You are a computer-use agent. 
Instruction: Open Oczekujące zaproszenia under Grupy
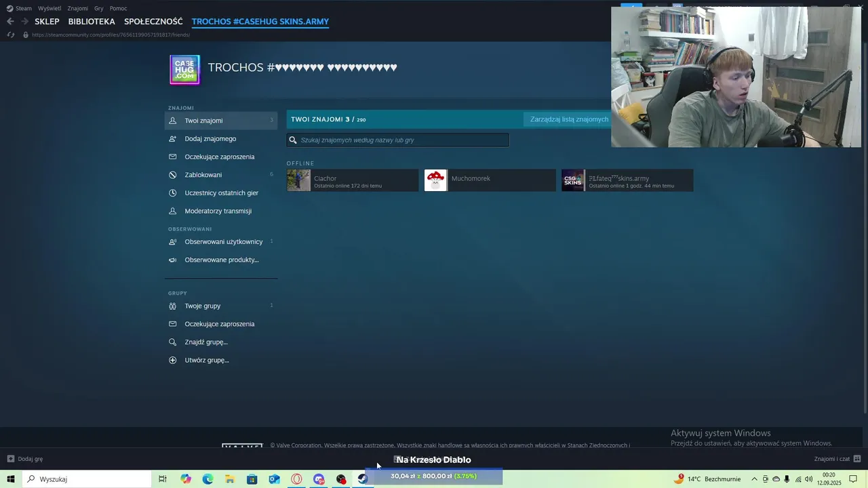pyautogui.click(x=221, y=324)
